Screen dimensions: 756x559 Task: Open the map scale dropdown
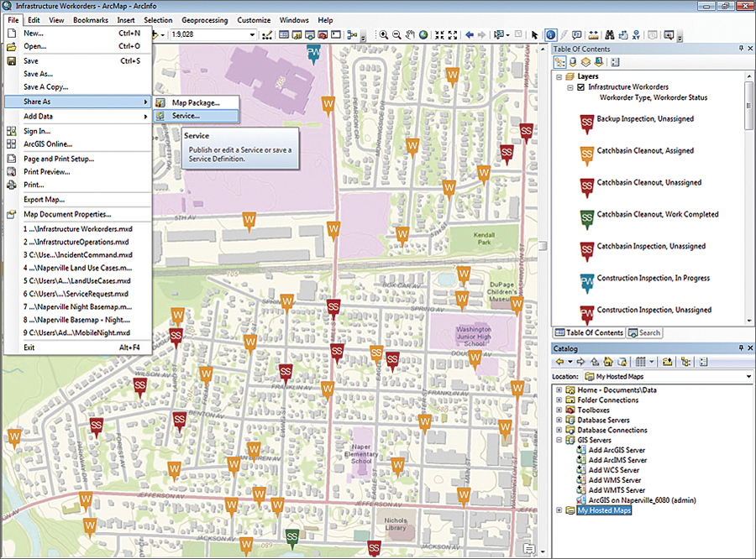(x=253, y=35)
